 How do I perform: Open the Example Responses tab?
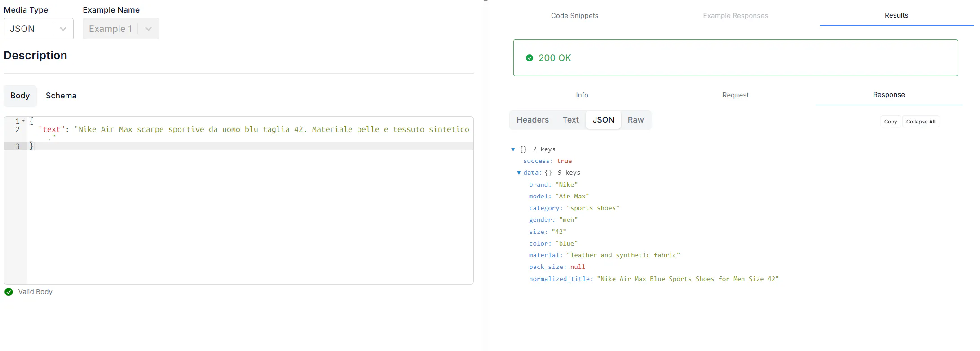(735, 16)
